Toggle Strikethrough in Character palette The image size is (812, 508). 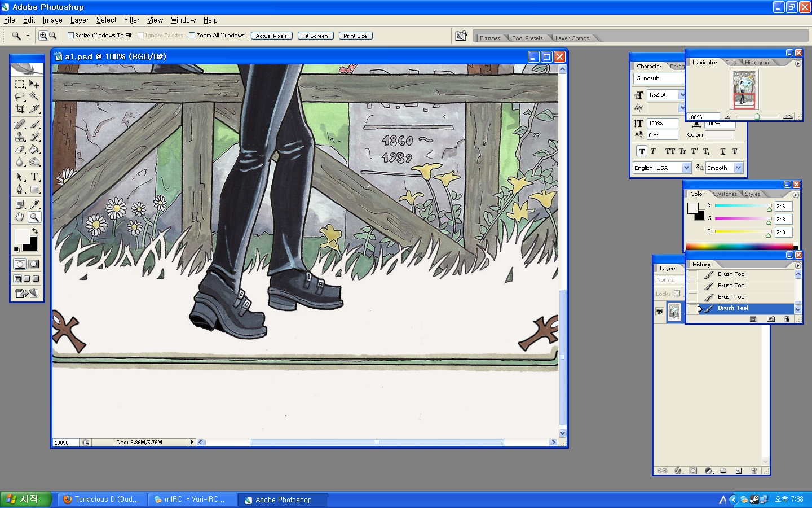pyautogui.click(x=735, y=151)
